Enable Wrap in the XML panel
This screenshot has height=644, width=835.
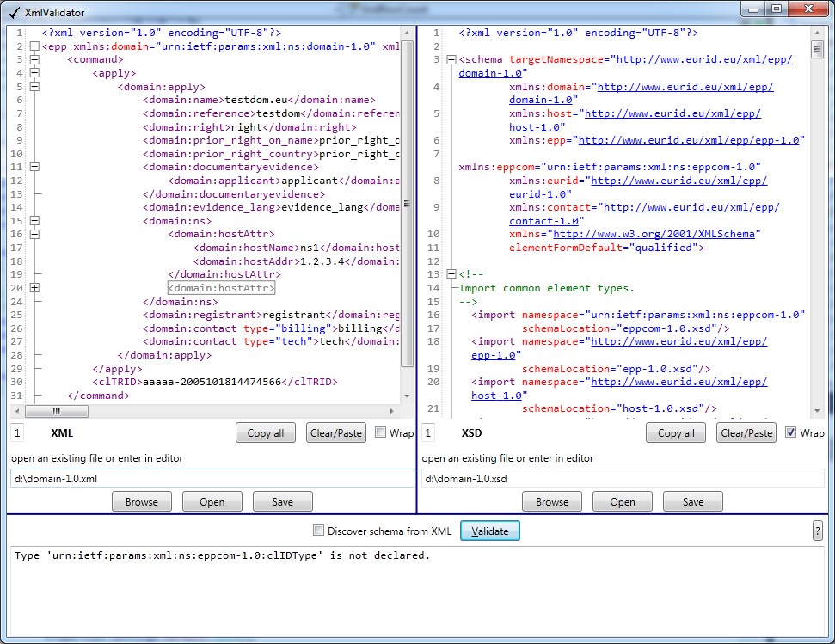click(x=380, y=432)
